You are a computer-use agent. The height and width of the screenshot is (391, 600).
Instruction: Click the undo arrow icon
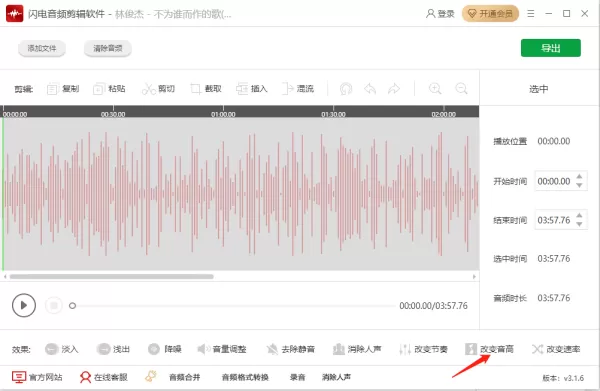(370, 89)
